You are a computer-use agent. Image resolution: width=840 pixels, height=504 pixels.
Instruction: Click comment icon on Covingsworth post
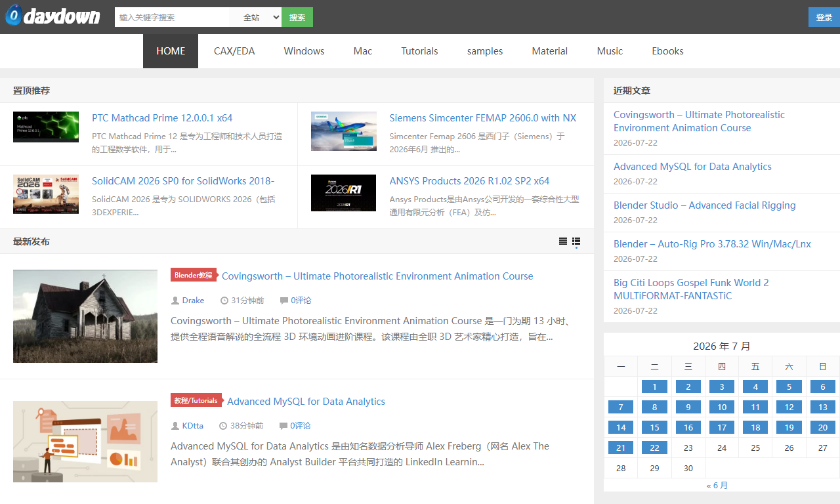[284, 301]
